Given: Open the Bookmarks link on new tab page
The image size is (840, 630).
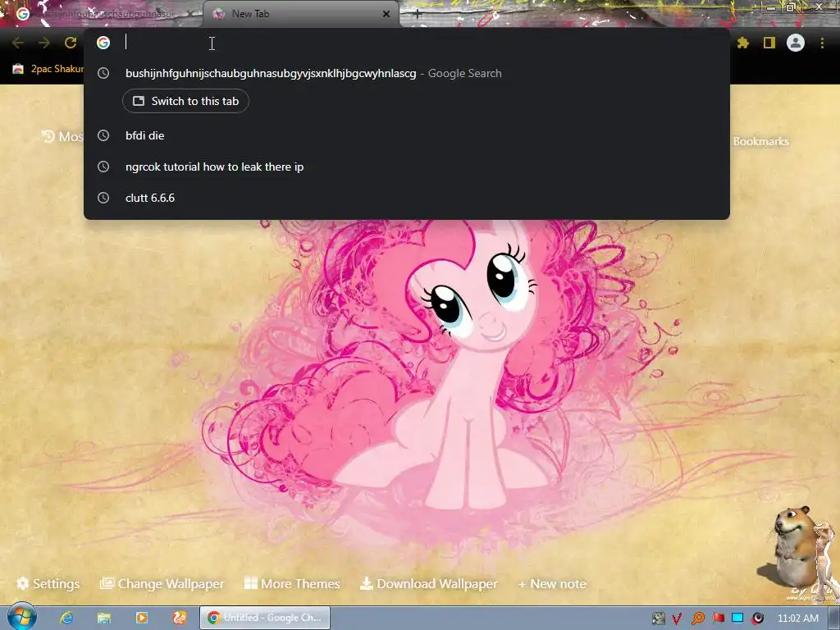Looking at the screenshot, I should (x=760, y=141).
